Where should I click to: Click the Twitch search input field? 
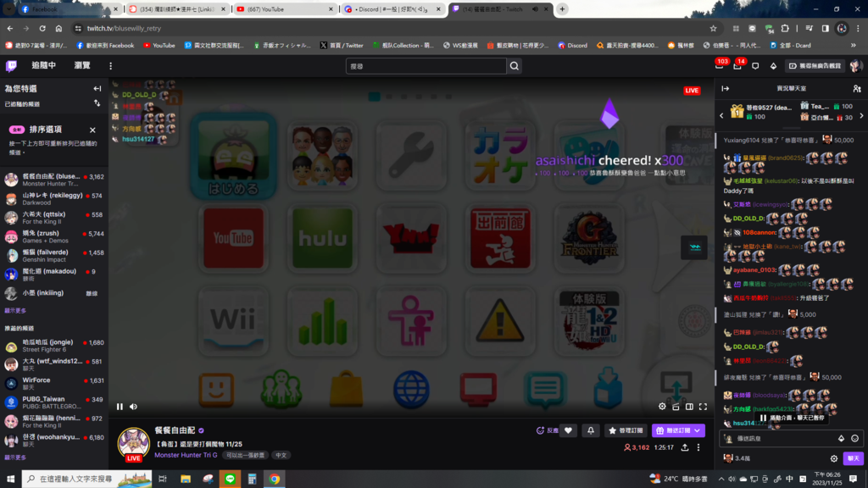click(426, 66)
